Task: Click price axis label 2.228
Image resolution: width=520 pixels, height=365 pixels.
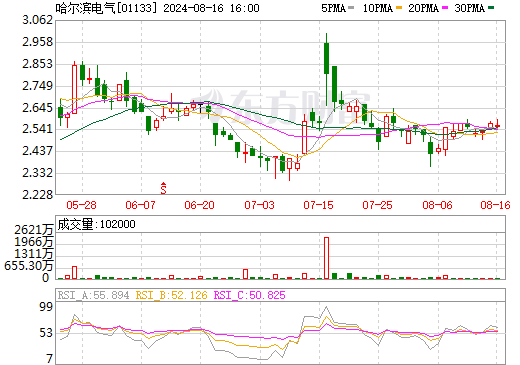Action: click(x=38, y=194)
